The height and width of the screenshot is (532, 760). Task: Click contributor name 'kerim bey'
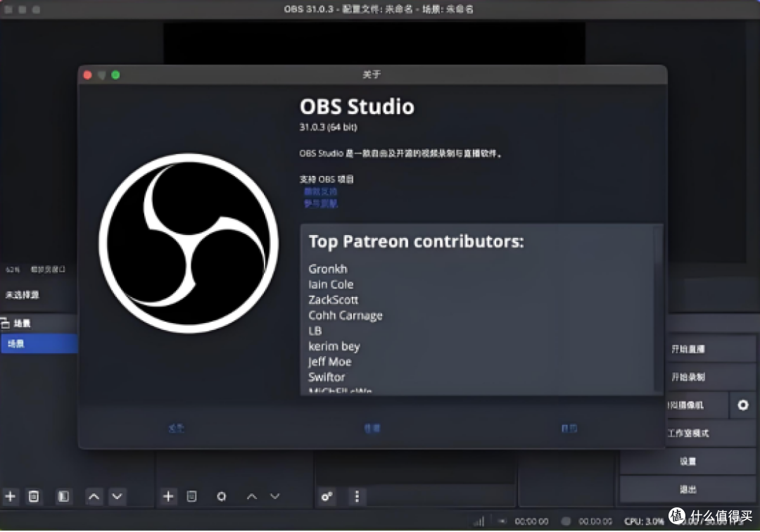pos(334,346)
